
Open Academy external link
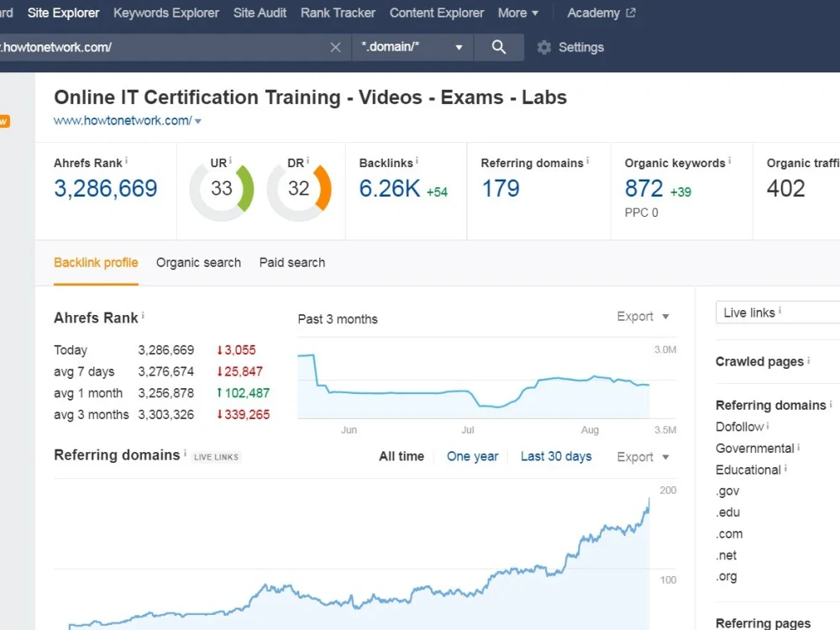(x=601, y=13)
